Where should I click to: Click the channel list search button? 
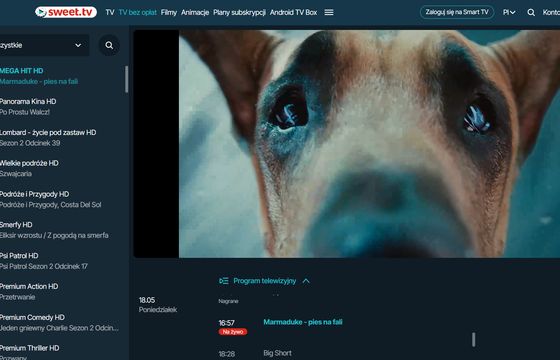(109, 45)
